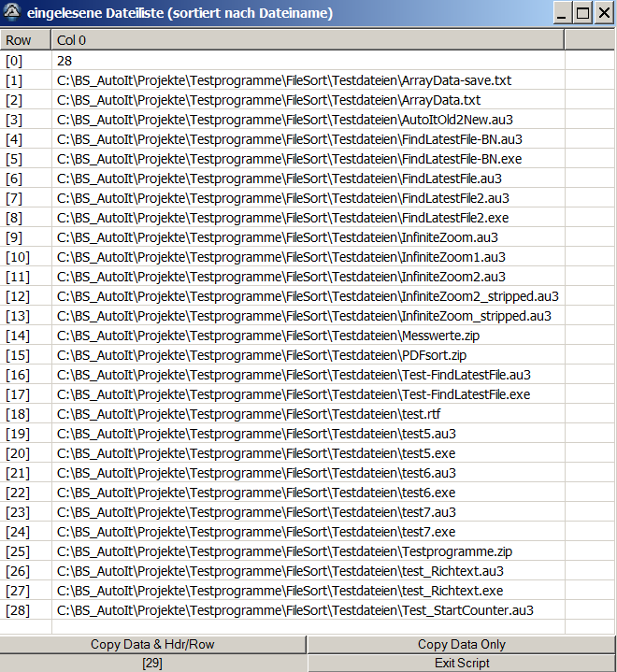This screenshot has width=617, height=672.
Task: Select the Test_StartCounter.au3 row
Action: point(294,610)
